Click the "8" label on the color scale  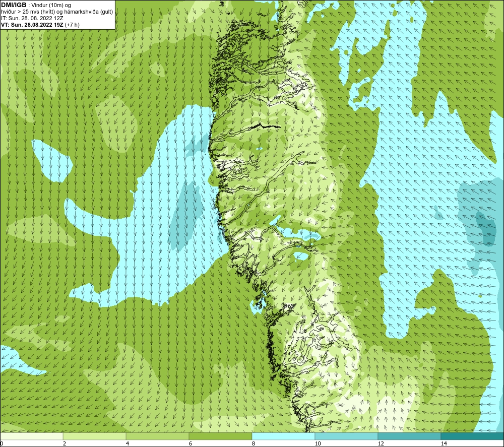254,443
